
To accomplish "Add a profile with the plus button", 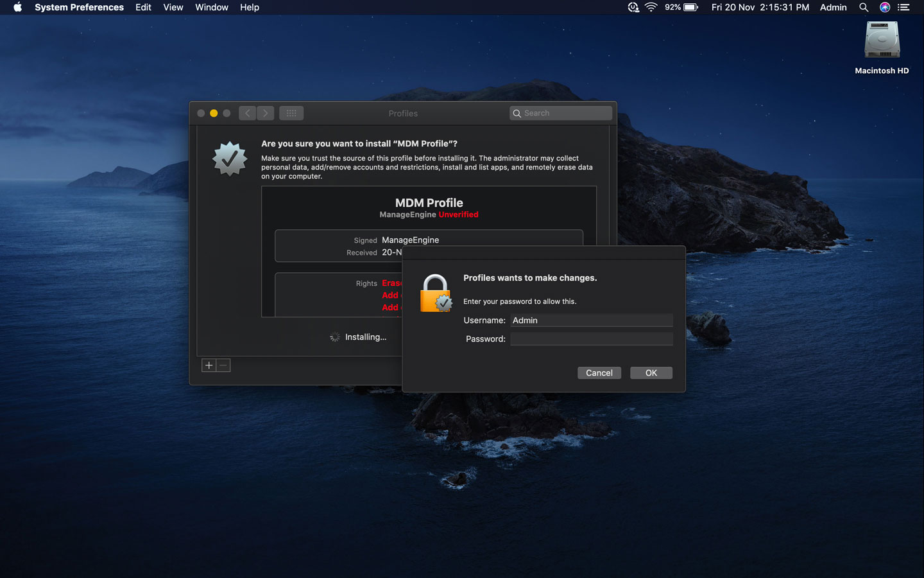I will (x=209, y=365).
